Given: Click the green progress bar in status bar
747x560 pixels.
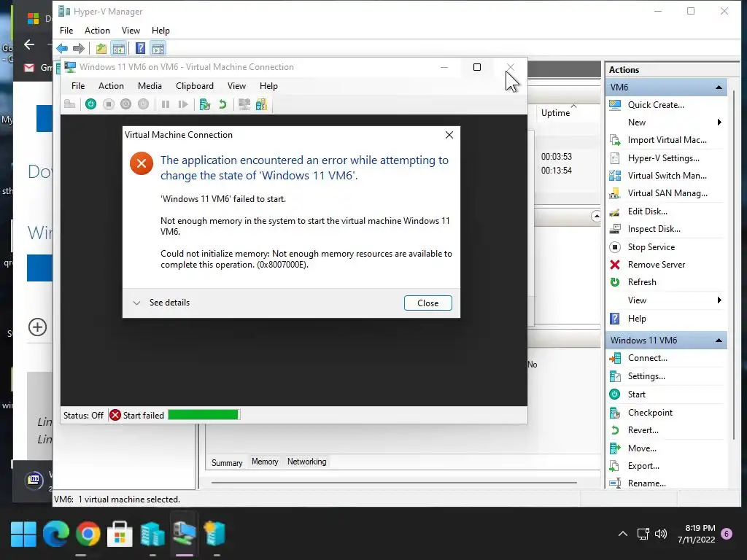Looking at the screenshot, I should point(204,415).
